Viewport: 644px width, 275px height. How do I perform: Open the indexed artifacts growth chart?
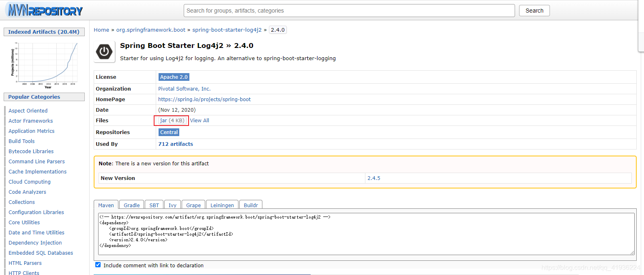pos(44,65)
